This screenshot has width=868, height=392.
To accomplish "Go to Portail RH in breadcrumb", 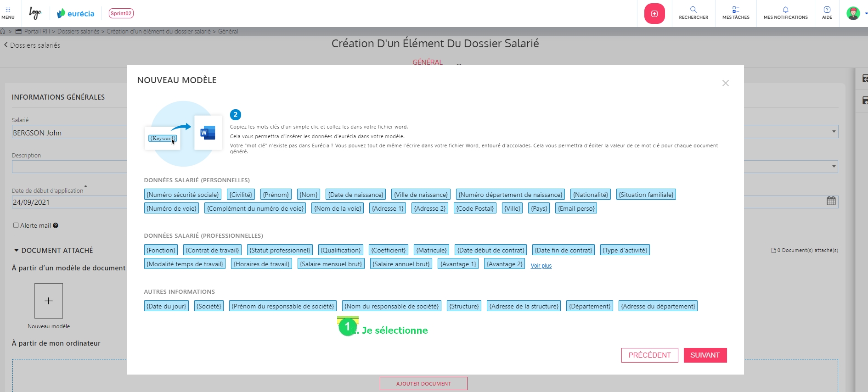I will point(37,31).
